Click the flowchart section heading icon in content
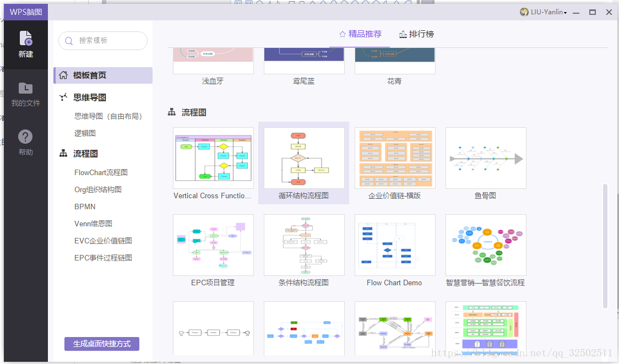The width and height of the screenshot is (619, 364). [172, 112]
